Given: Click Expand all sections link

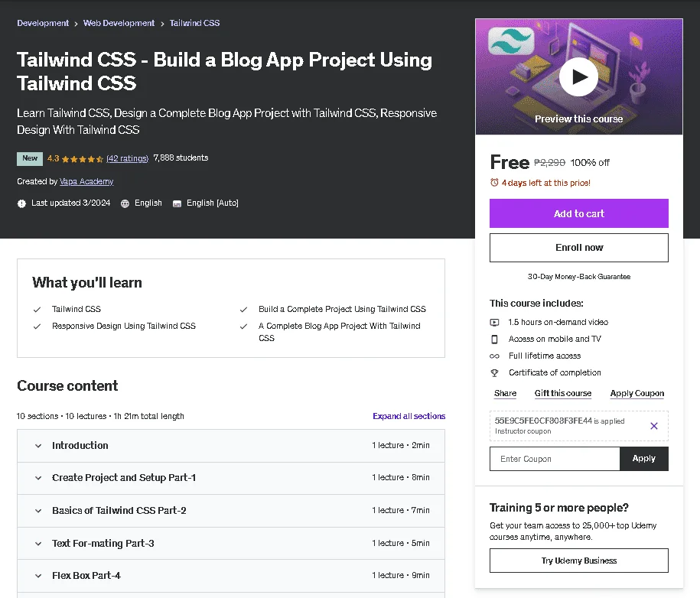Looking at the screenshot, I should (x=409, y=416).
